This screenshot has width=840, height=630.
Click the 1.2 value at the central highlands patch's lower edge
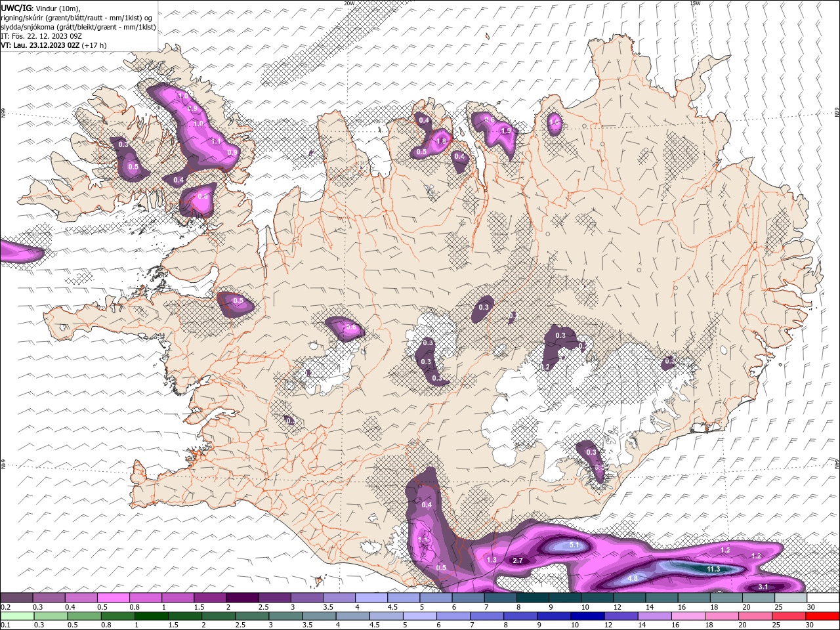click(545, 367)
